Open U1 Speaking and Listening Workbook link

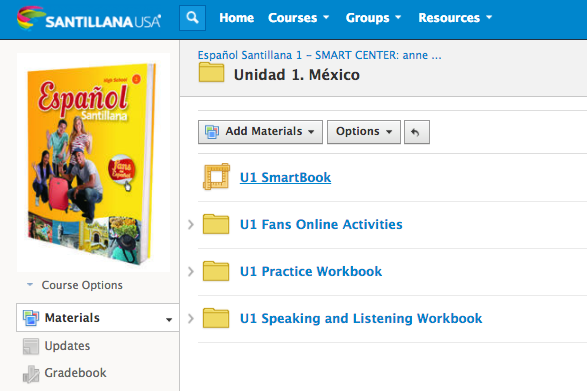pos(361,318)
